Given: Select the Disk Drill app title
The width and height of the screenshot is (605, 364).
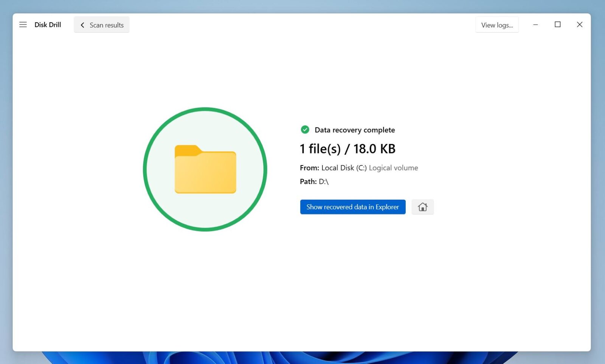Looking at the screenshot, I should point(48,24).
